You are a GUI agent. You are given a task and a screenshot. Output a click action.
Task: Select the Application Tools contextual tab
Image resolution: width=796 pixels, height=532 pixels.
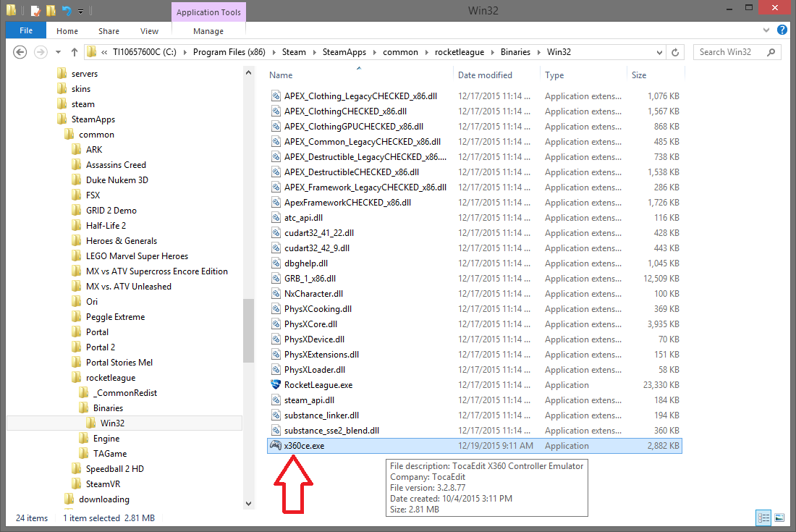click(x=208, y=12)
